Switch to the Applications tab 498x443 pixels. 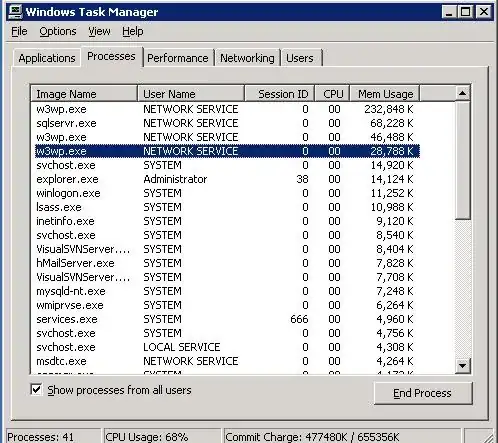click(x=47, y=58)
